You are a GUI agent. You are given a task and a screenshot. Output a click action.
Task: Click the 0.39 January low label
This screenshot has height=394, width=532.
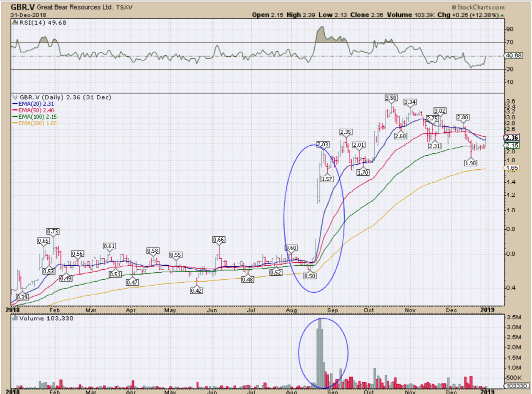pyautogui.click(x=22, y=297)
